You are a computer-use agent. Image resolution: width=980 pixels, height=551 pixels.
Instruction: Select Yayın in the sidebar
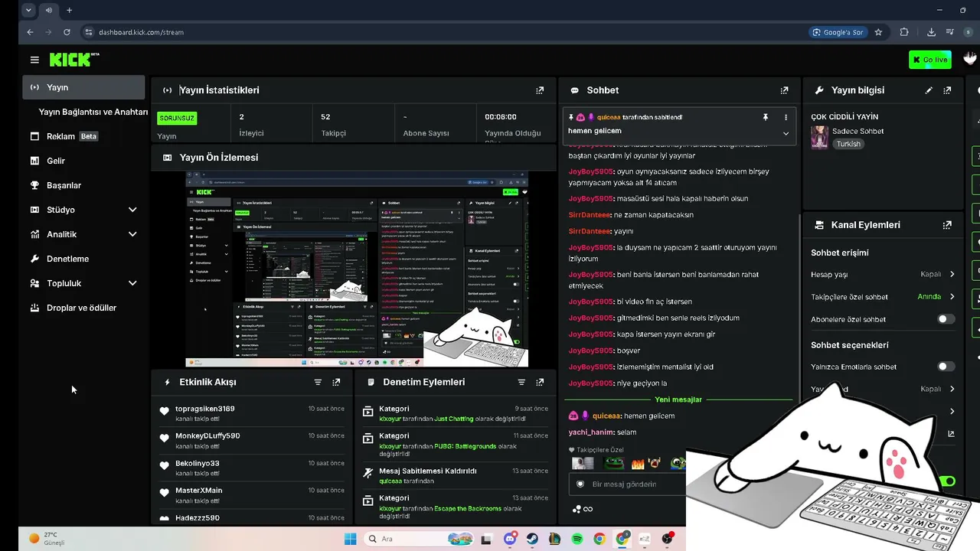[x=83, y=87]
